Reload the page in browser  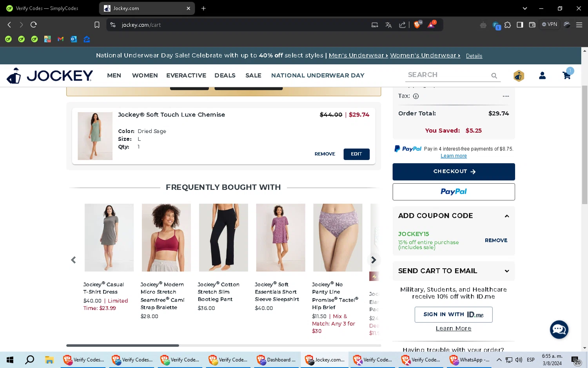(34, 25)
